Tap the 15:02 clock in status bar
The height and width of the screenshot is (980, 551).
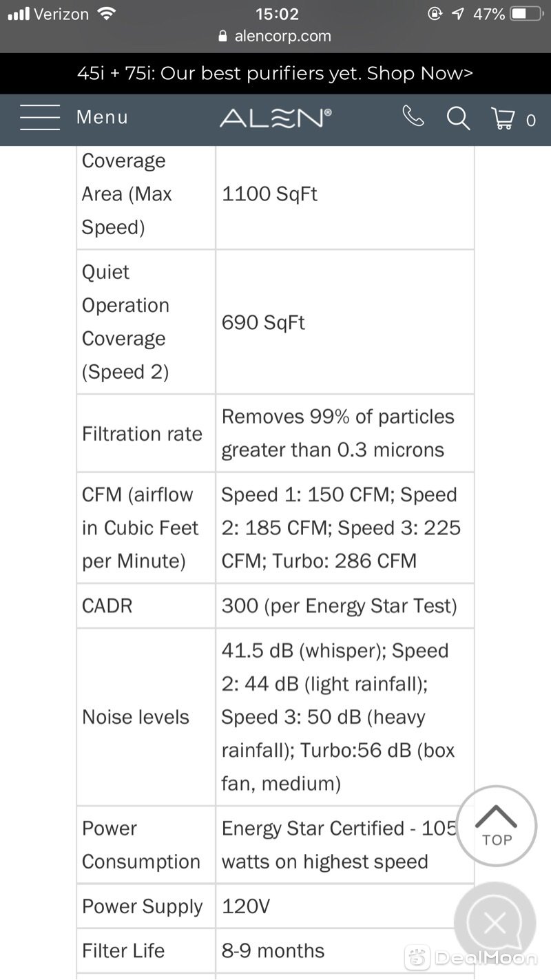pos(277,14)
